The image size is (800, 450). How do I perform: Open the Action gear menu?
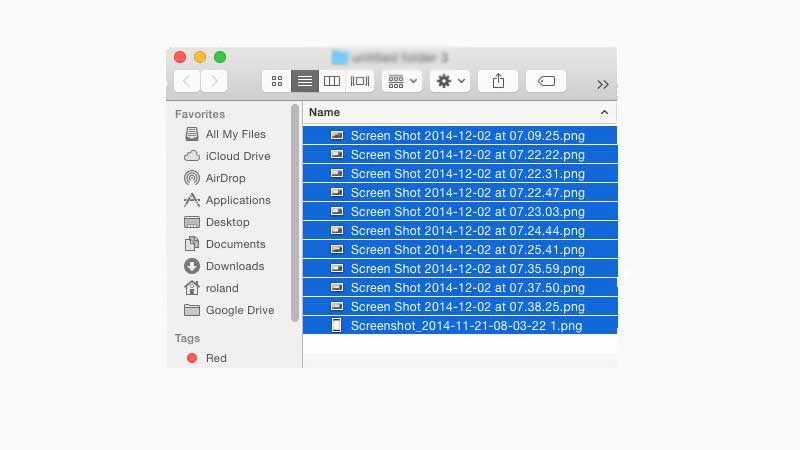click(450, 81)
